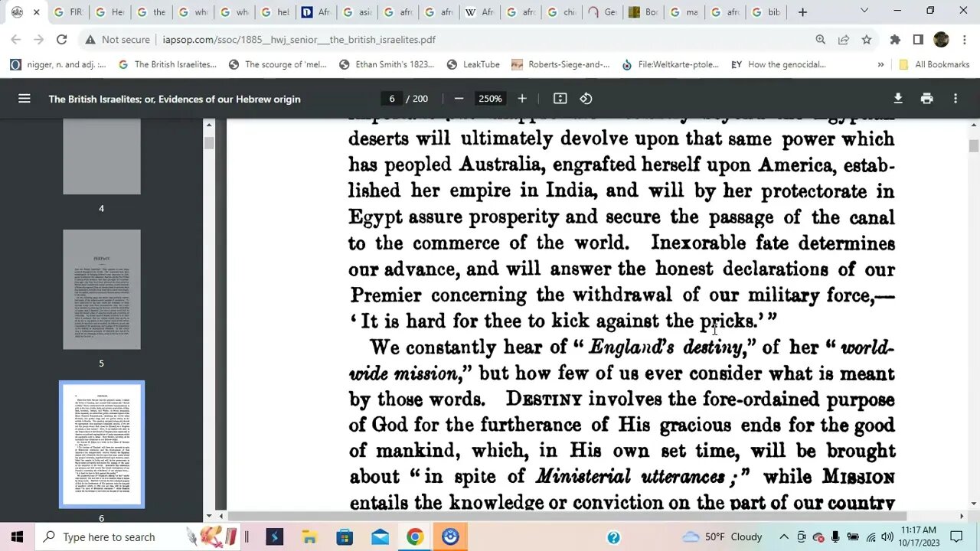Open The British Israelites bookmark

(x=168, y=64)
